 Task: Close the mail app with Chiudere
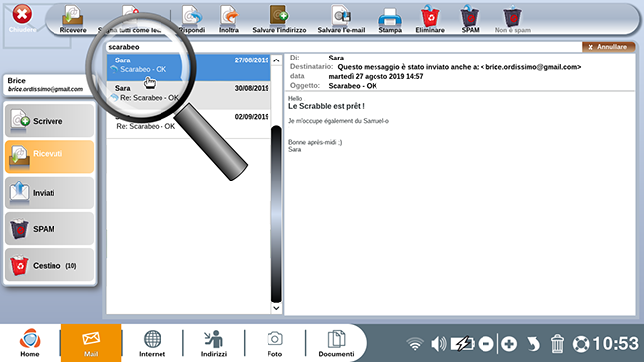tap(22, 19)
